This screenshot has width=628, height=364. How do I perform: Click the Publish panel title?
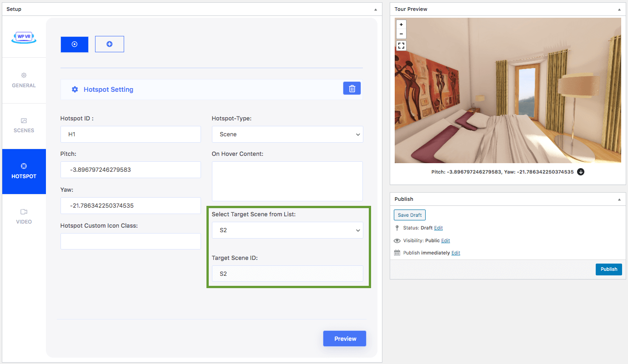click(404, 199)
